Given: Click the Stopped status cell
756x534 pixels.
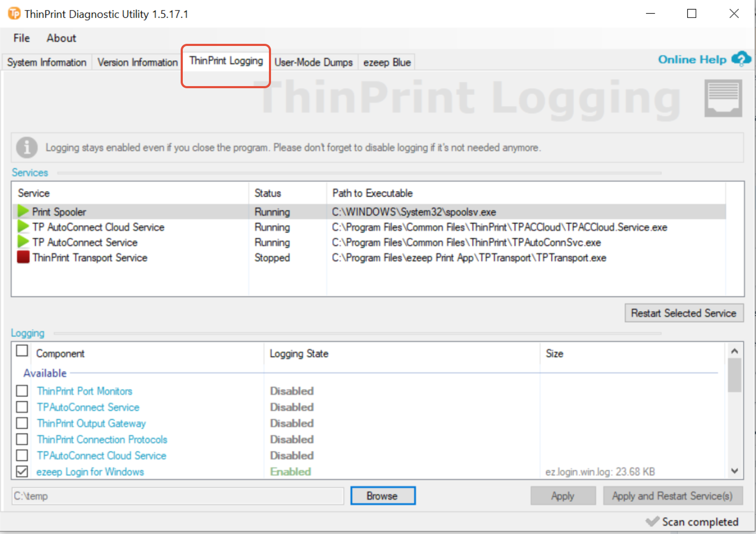Looking at the screenshot, I should (x=272, y=258).
